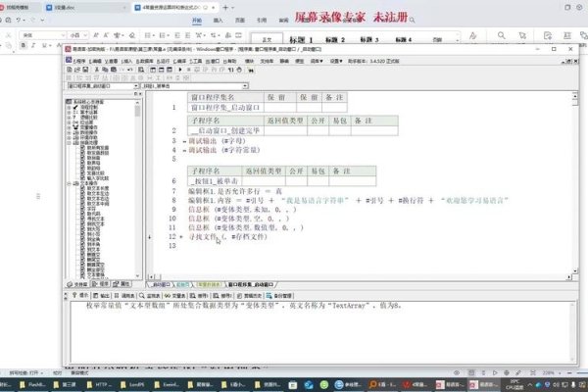Image resolution: width=588 pixels, height=392 pixels.
Task: Click the Save toolbar icon
Action: (85, 70)
